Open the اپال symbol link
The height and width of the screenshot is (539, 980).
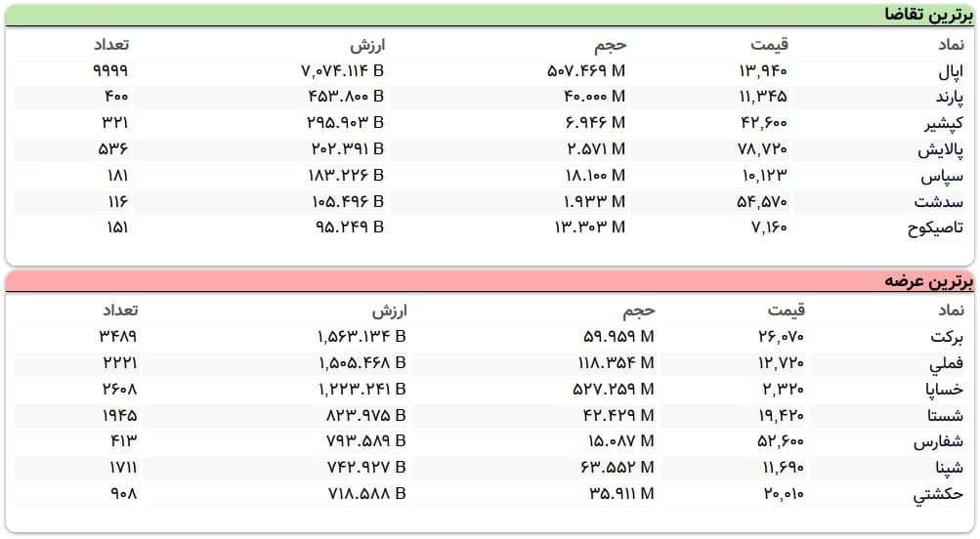click(x=950, y=71)
